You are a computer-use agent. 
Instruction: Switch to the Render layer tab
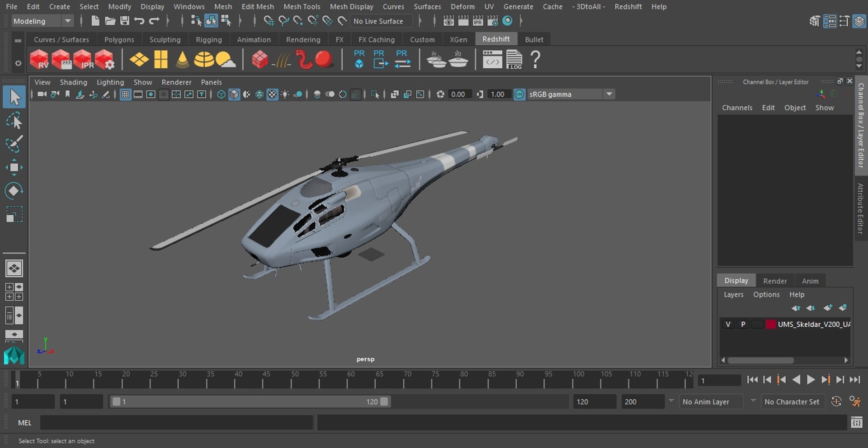(x=775, y=281)
